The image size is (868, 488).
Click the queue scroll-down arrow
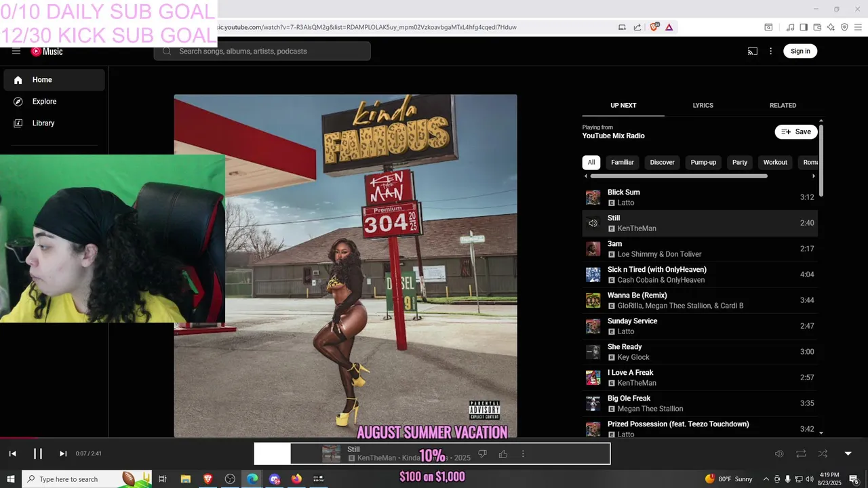(821, 433)
